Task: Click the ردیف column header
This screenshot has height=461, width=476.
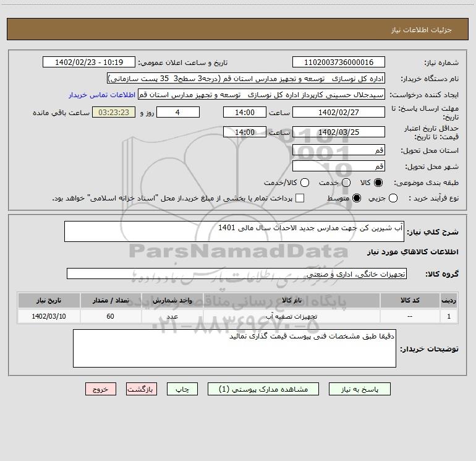Action: click(x=449, y=300)
